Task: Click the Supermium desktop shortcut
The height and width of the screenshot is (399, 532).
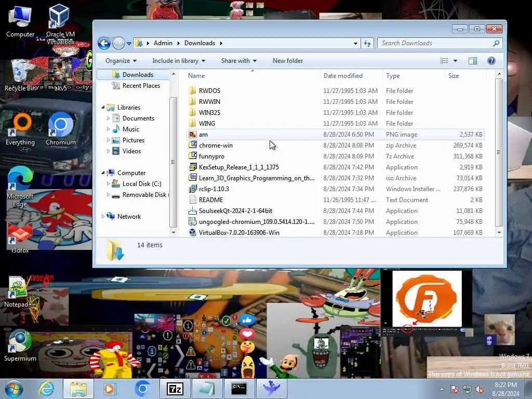Action: (x=20, y=345)
